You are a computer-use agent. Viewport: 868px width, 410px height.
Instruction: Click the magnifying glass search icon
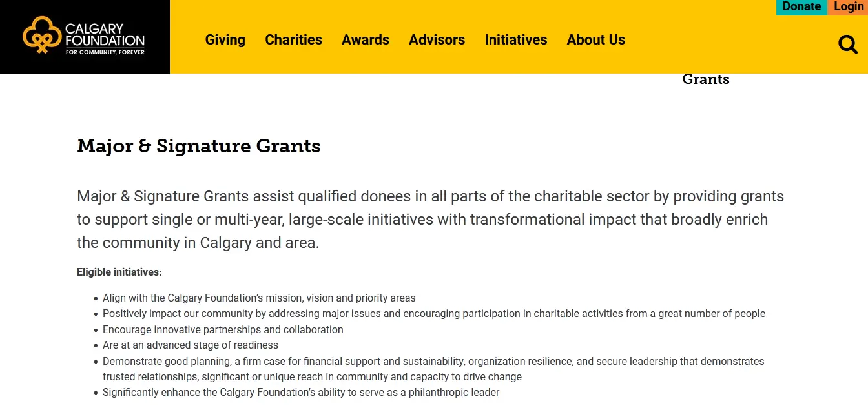coord(847,44)
